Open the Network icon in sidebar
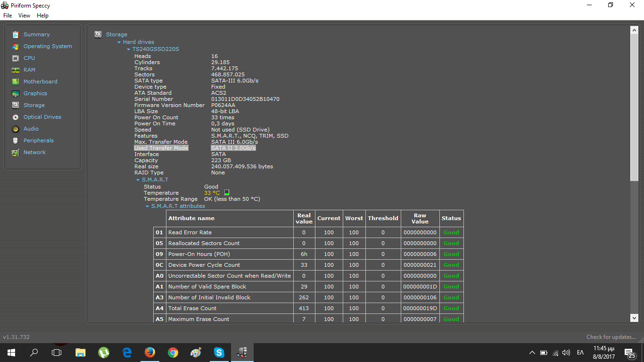644x362 pixels. pos(16,152)
